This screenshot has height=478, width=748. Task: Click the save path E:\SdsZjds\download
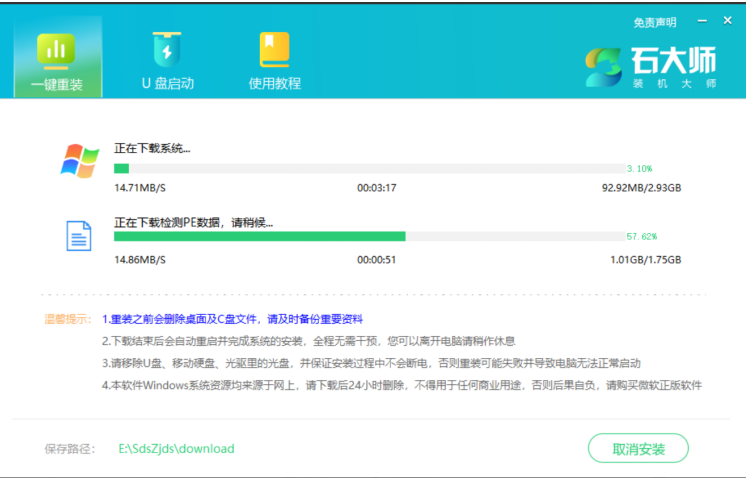(176, 448)
